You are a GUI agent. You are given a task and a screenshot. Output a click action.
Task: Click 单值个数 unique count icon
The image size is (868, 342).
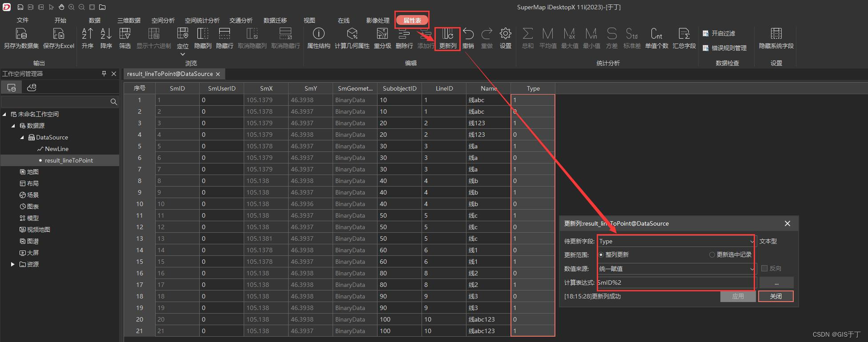[x=657, y=38]
